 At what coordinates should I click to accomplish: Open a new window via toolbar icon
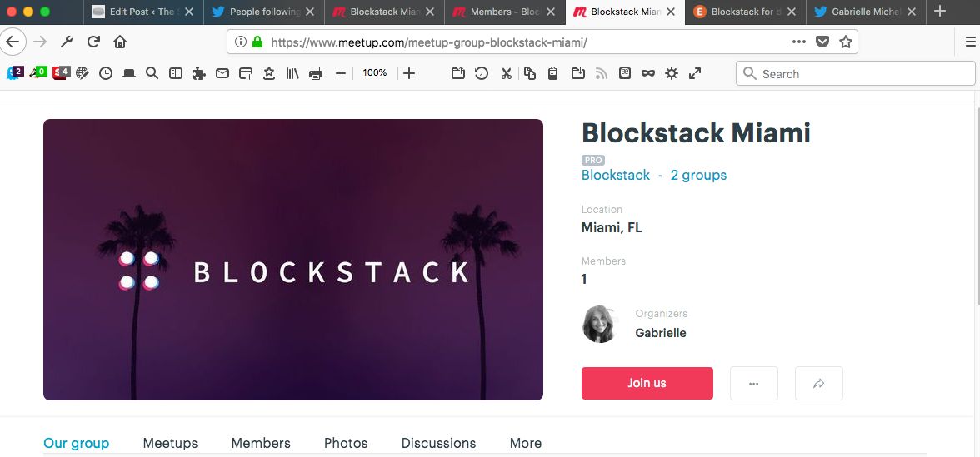click(x=246, y=73)
